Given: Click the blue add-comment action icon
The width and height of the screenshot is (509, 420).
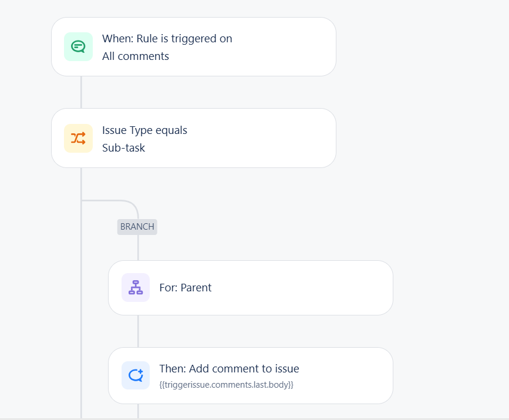Looking at the screenshot, I should click(x=136, y=375).
